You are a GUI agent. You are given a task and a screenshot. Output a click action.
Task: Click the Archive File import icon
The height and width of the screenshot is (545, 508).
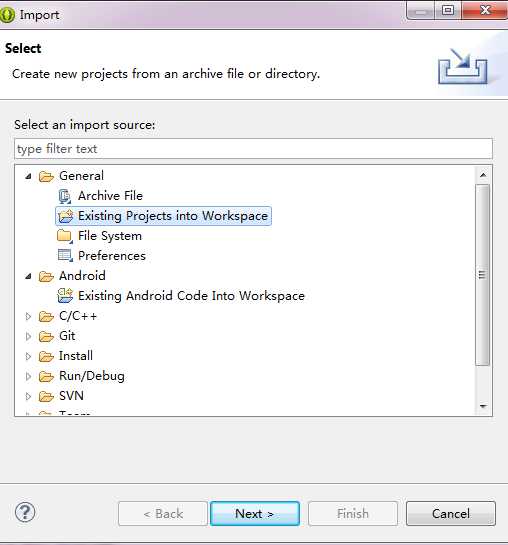(x=65, y=196)
